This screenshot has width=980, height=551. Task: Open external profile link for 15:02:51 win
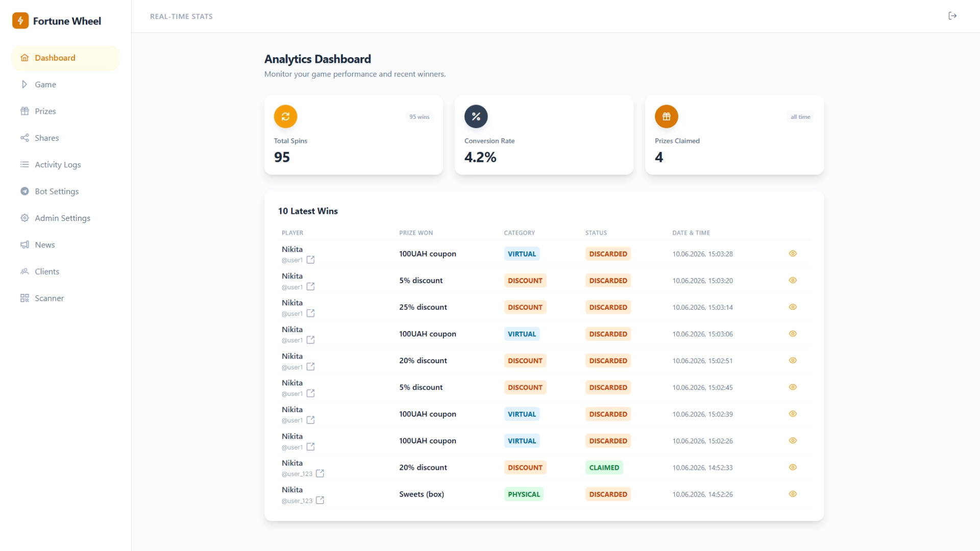(x=310, y=367)
